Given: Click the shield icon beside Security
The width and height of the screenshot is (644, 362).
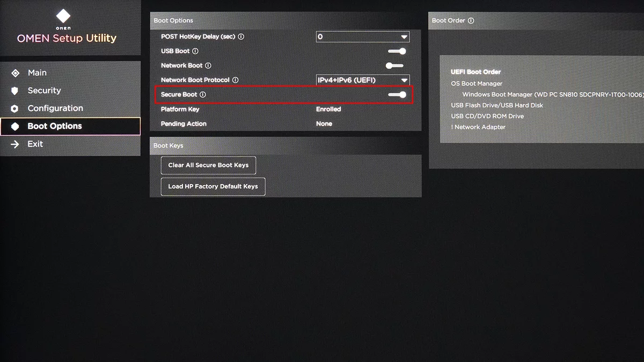Looking at the screenshot, I should point(14,91).
